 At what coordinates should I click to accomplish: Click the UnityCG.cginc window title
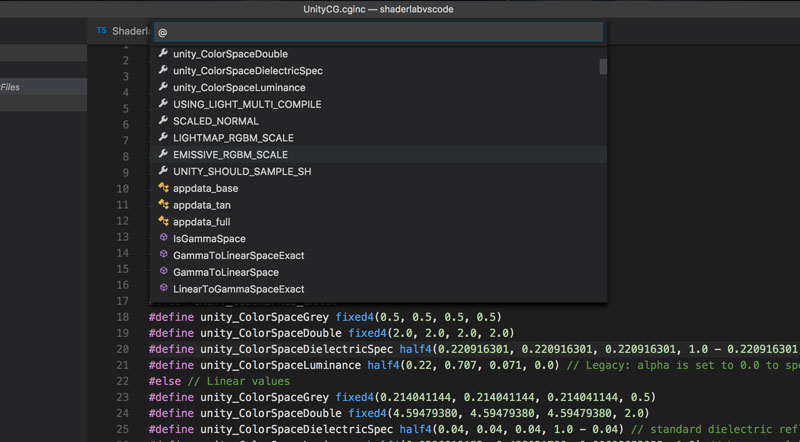coord(378,9)
